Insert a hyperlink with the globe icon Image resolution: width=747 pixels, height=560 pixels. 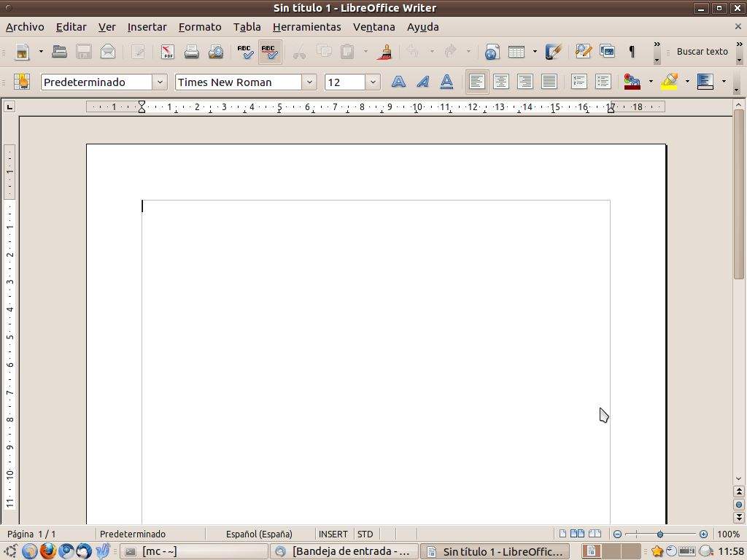[x=492, y=52]
